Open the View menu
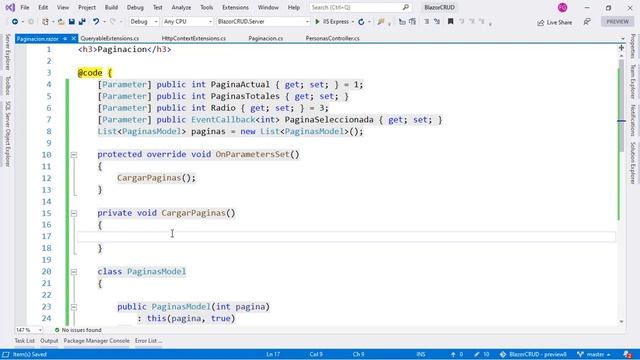The width and height of the screenshot is (640, 360). tap(63, 7)
